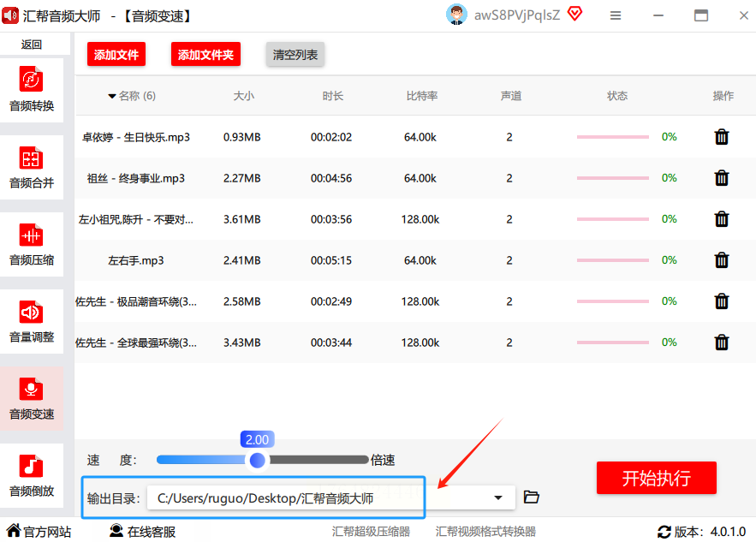Select file 左右手.mp3

(x=136, y=260)
